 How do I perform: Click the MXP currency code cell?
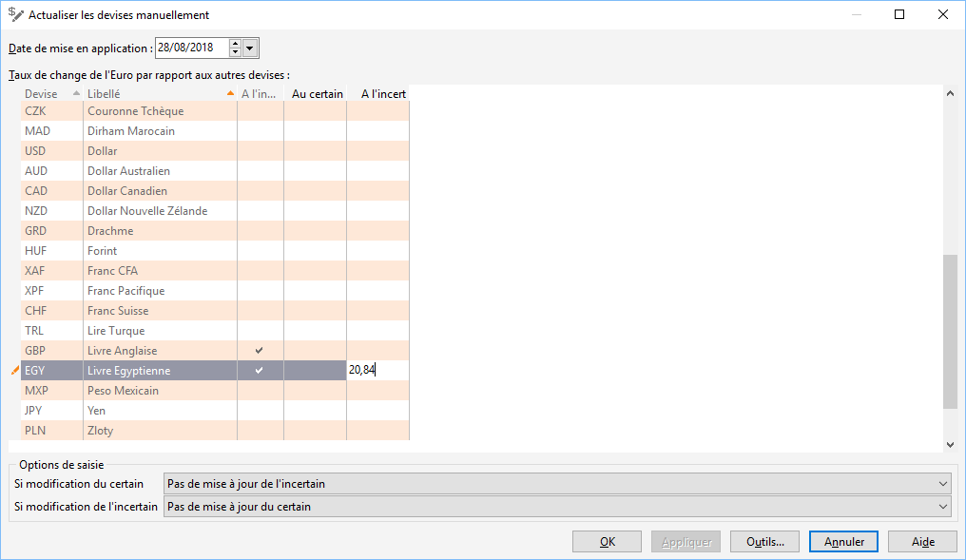[x=51, y=391]
